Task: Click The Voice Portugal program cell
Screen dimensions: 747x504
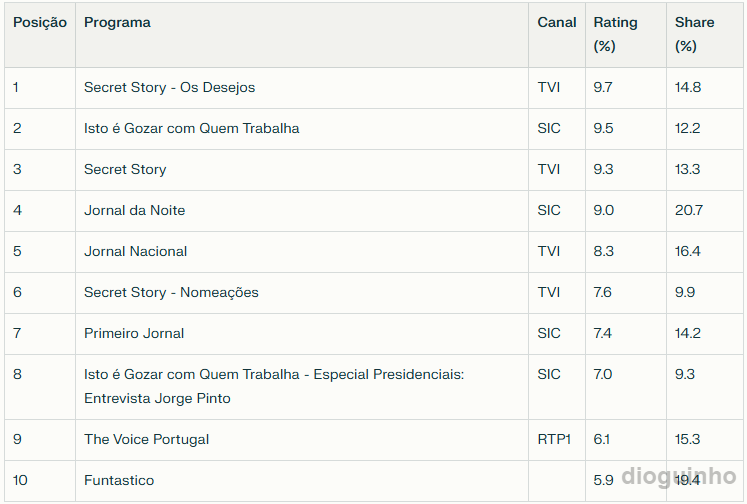Action: pyautogui.click(x=146, y=439)
